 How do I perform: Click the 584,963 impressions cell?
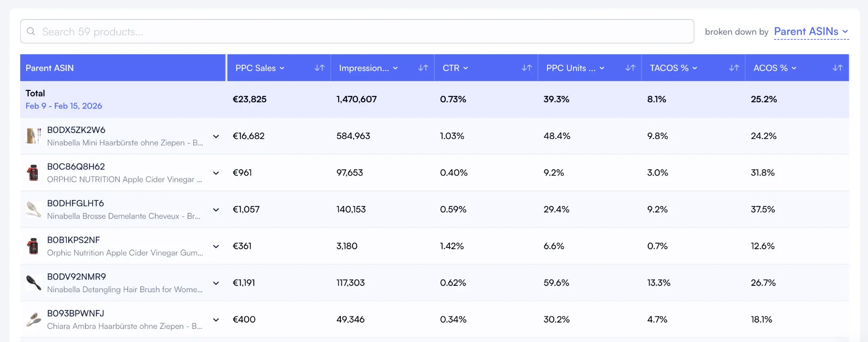(353, 136)
